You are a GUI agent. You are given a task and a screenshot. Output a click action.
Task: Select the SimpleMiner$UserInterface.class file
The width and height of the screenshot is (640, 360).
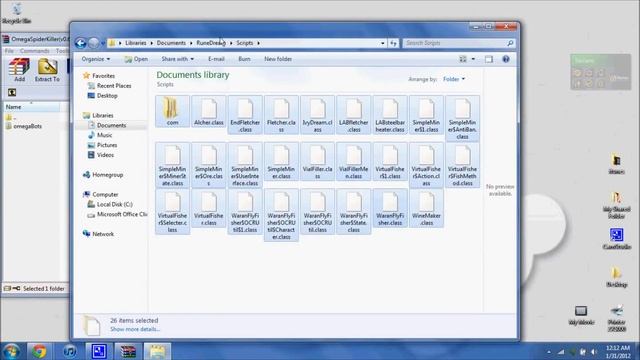coord(245,165)
